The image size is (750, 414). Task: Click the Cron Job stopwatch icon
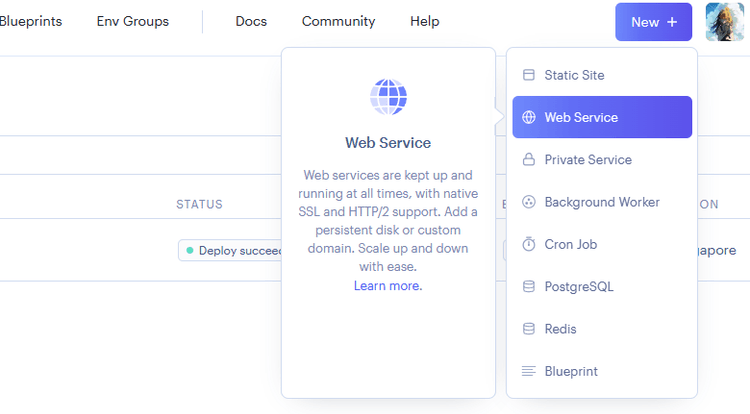529,245
